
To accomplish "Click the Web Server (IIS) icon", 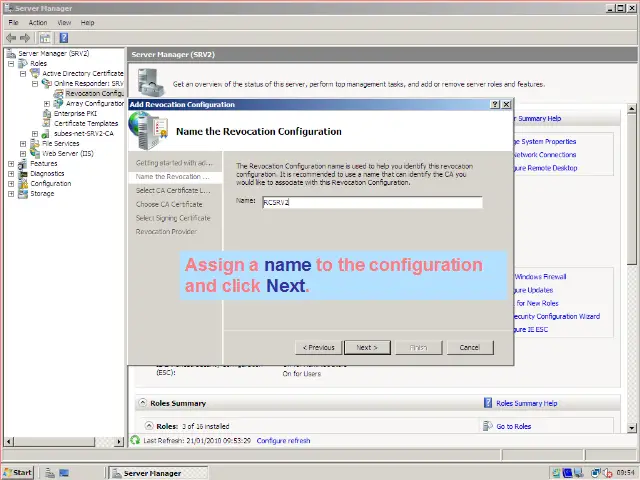I will 35,153.
